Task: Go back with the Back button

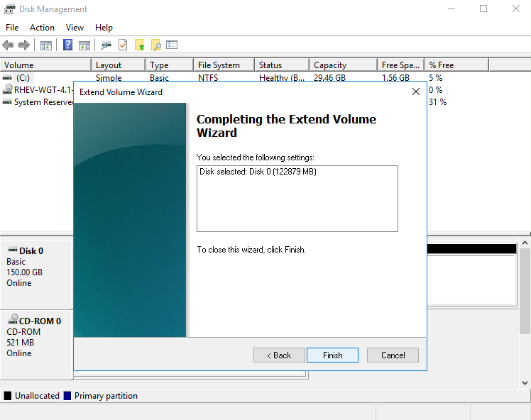Action: click(x=279, y=355)
